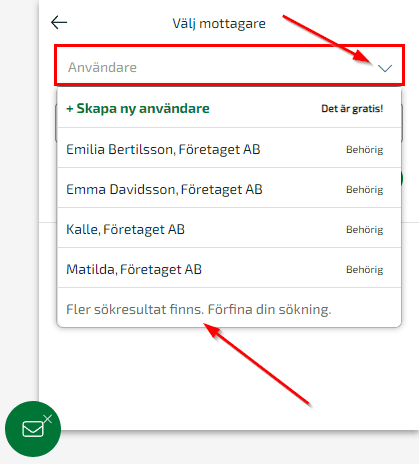Click Behörig tag beside Matilda
Image resolution: width=419 pixels, height=465 pixels.
coord(365,270)
